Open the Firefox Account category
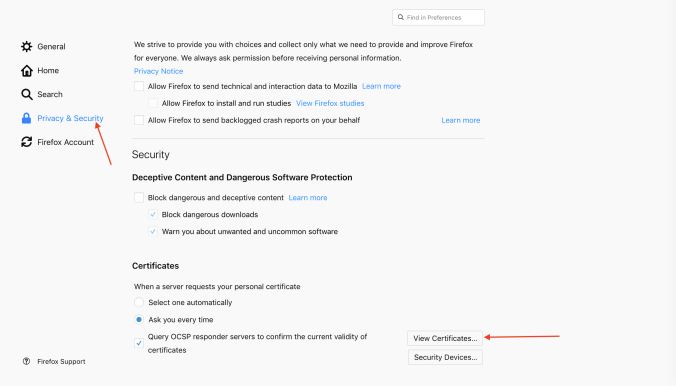 [x=66, y=142]
